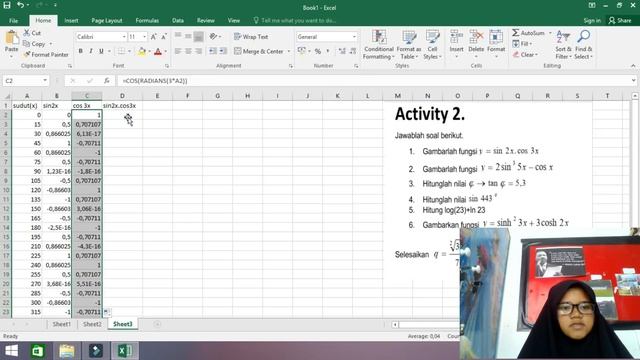Switch to the Formulas tab
Image resolution: width=640 pixels, height=360 pixels.
tap(147, 20)
